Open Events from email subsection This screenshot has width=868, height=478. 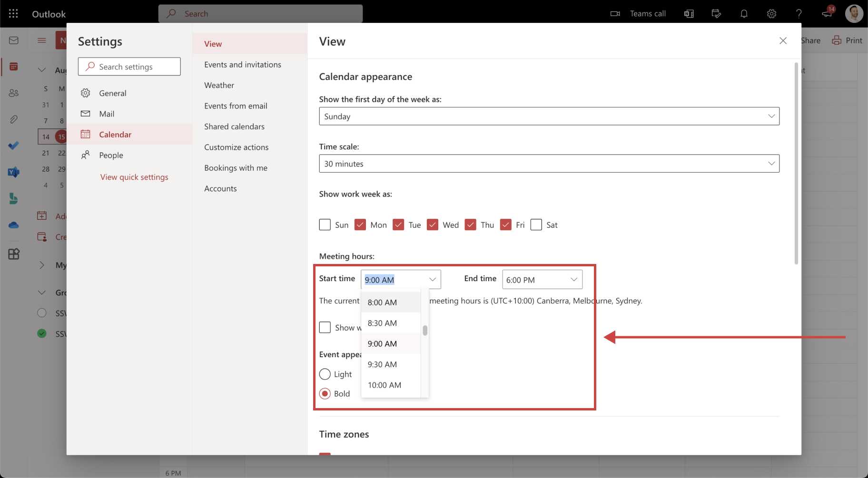[250, 106]
